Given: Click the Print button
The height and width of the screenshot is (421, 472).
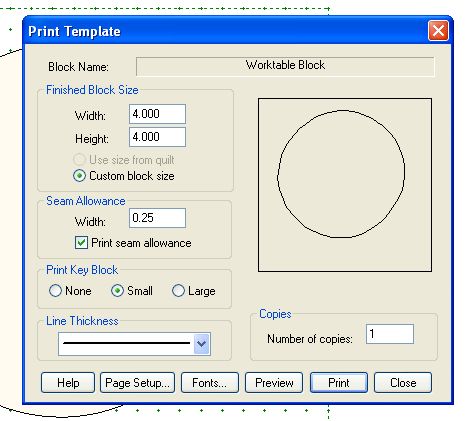Looking at the screenshot, I should click(339, 383).
